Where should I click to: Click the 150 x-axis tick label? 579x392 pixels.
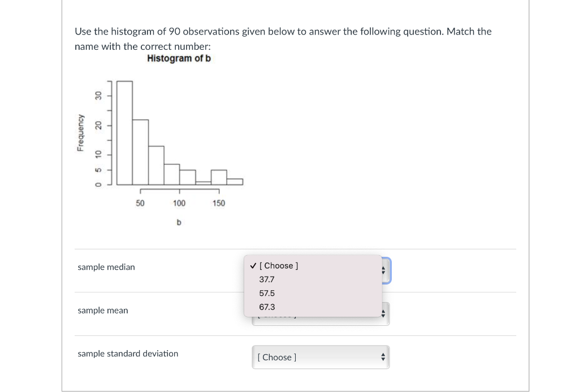(x=219, y=203)
